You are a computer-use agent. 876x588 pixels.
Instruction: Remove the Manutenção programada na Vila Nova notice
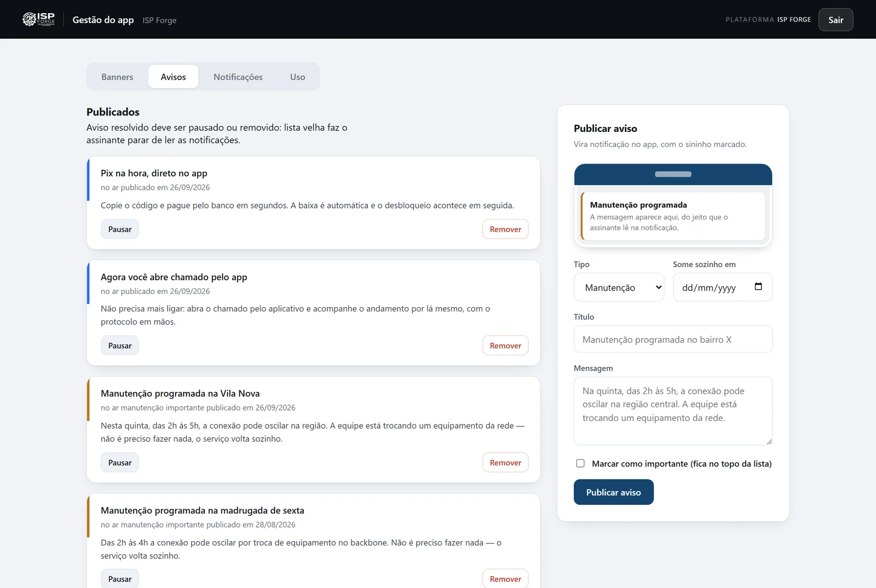coord(505,463)
